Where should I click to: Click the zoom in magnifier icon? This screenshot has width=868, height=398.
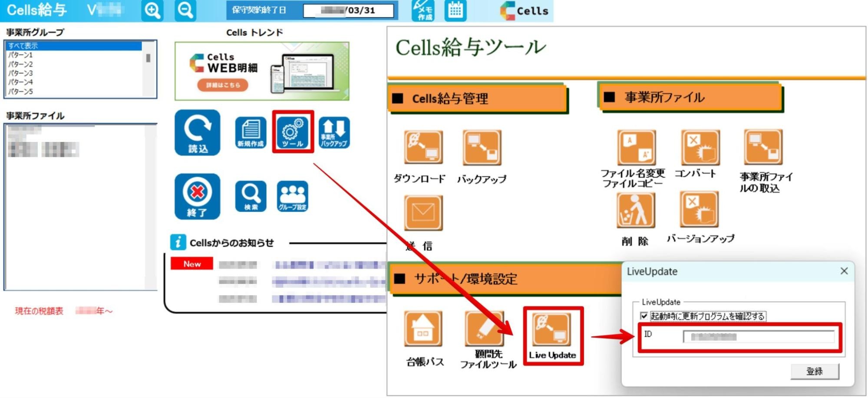tap(152, 10)
